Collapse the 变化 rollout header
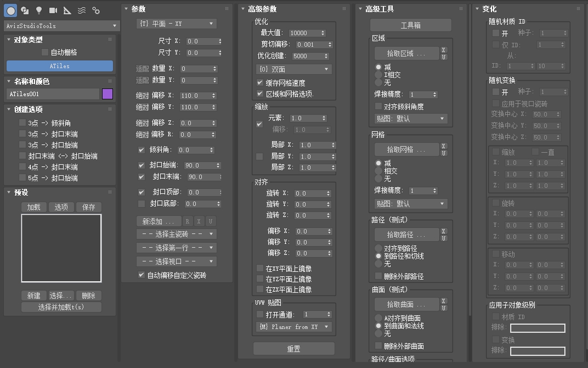Screen dimensions: 588x368 click(488, 8)
